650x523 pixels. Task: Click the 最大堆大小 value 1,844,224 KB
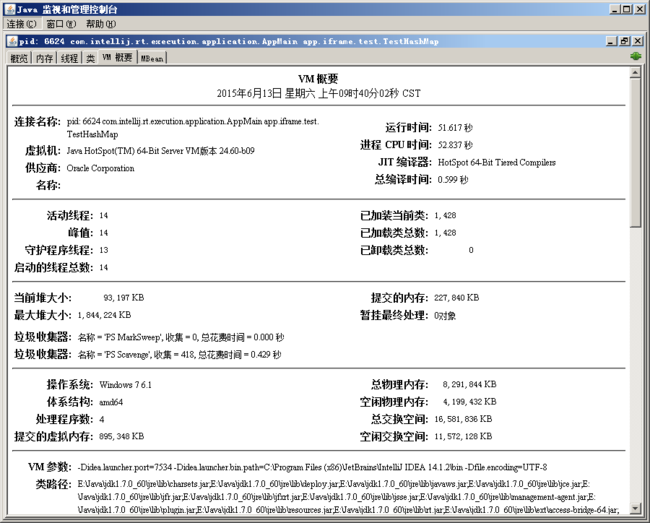pos(104,315)
